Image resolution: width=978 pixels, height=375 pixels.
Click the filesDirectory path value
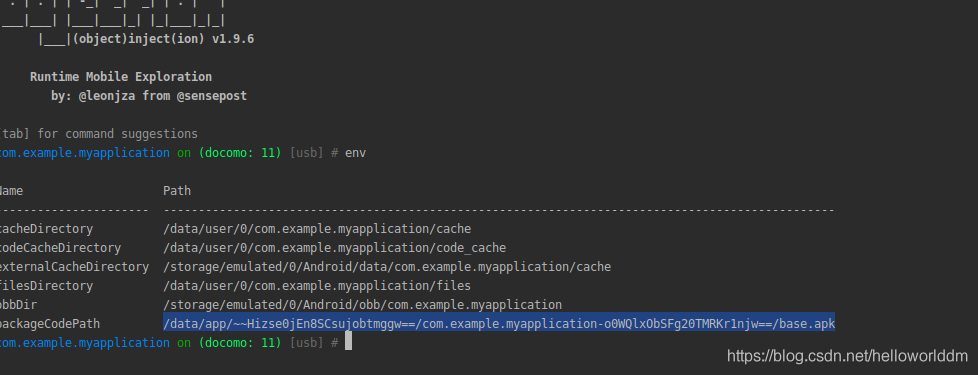pos(317,286)
